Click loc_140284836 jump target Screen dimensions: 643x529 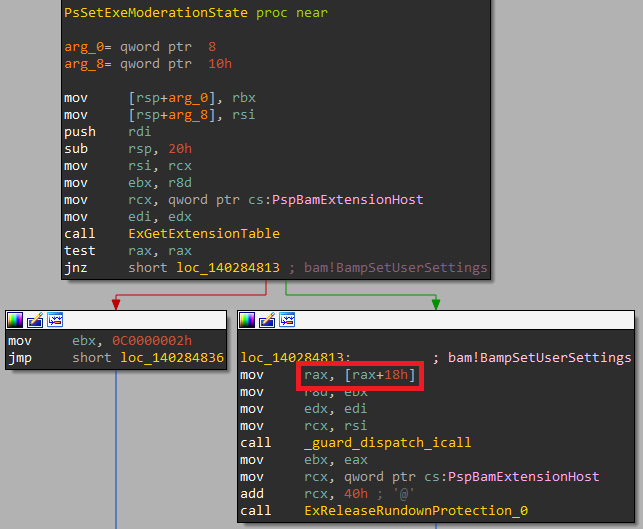[172, 358]
